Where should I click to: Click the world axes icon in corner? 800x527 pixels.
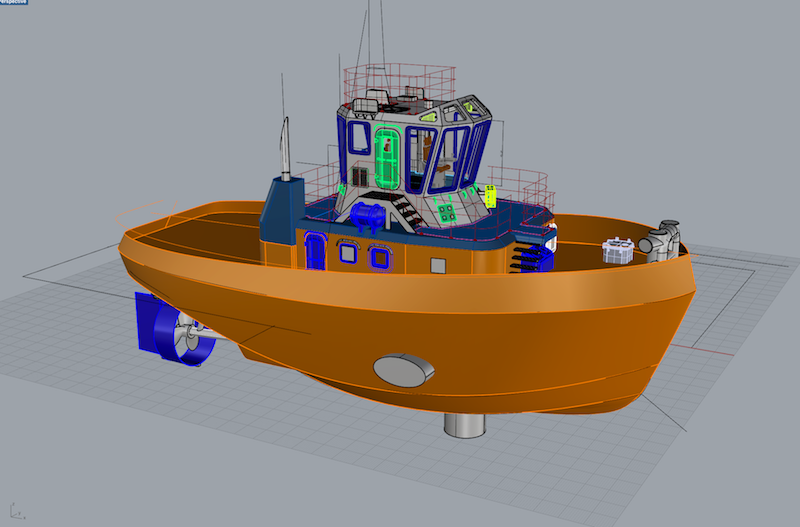click(x=13, y=509)
